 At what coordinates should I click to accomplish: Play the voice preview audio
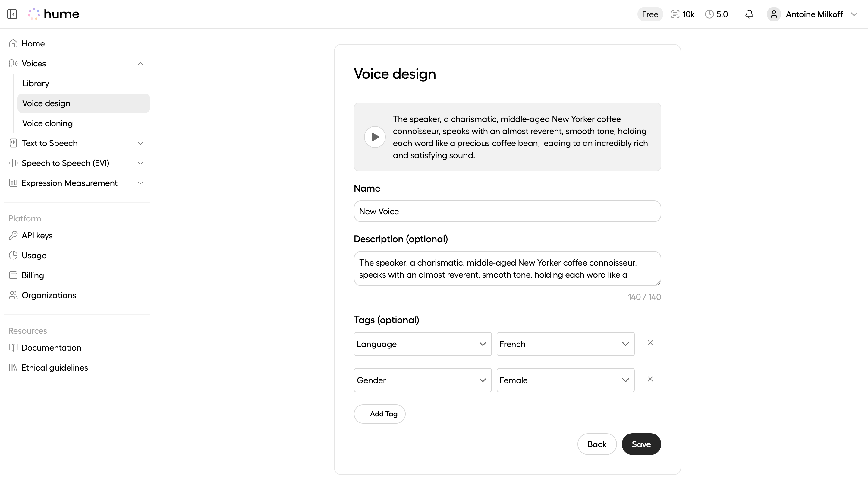[374, 137]
